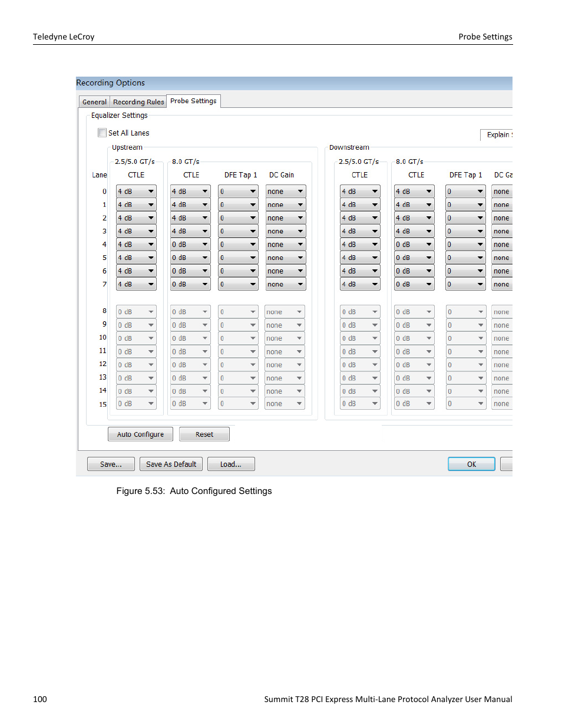562x728 pixels.
Task: Open Upstream 8.0 GT/s CTLE dropdown for lane 10
Action: coord(190,338)
